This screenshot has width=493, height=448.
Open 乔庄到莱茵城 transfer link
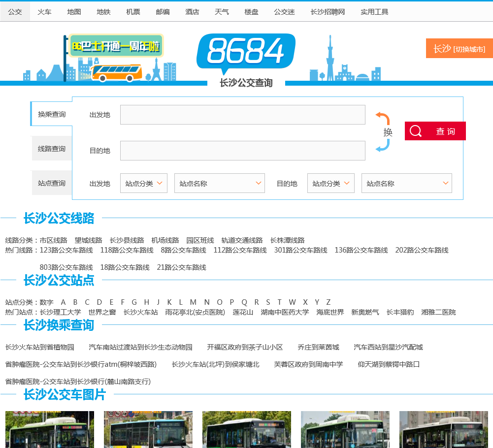click(318, 347)
